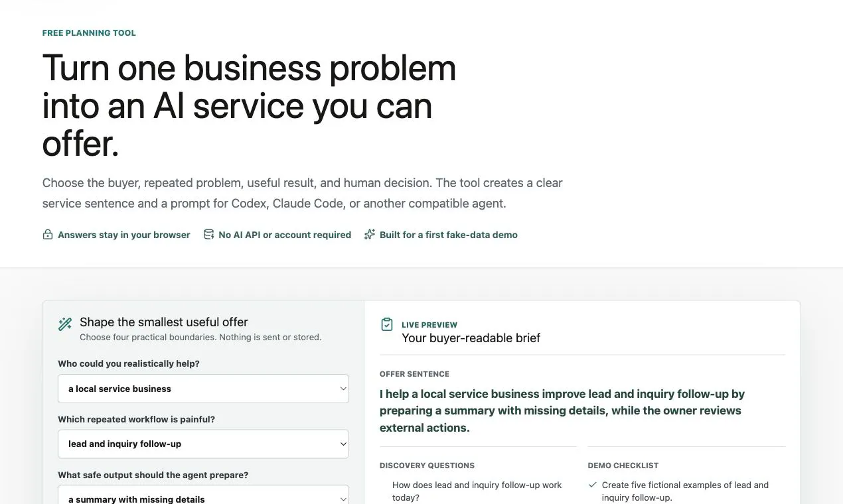843x504 pixels.
Task: Click the 'Answers stay in your browser' text
Action: (x=124, y=235)
